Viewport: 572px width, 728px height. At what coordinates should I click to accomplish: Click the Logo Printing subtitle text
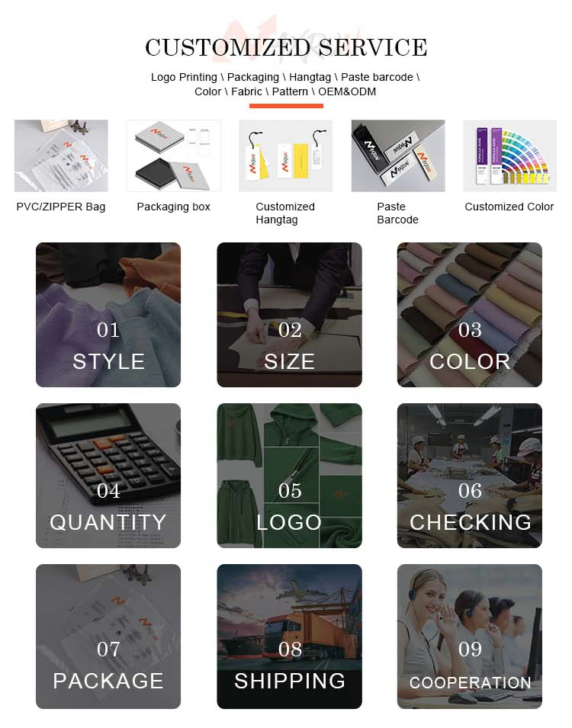tap(184, 77)
